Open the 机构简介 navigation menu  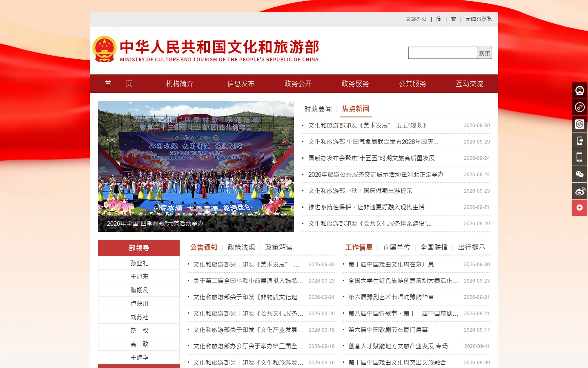pos(180,84)
